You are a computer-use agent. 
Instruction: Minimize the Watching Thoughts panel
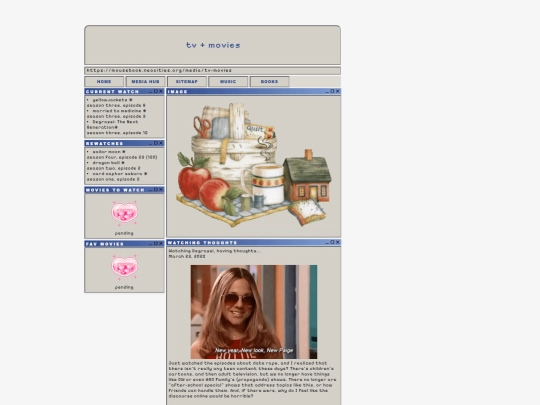pos(328,242)
